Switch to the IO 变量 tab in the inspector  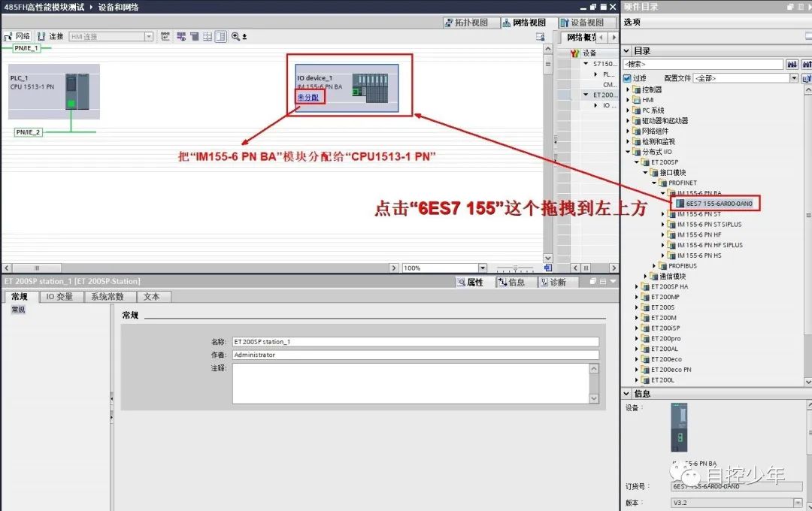tap(60, 296)
